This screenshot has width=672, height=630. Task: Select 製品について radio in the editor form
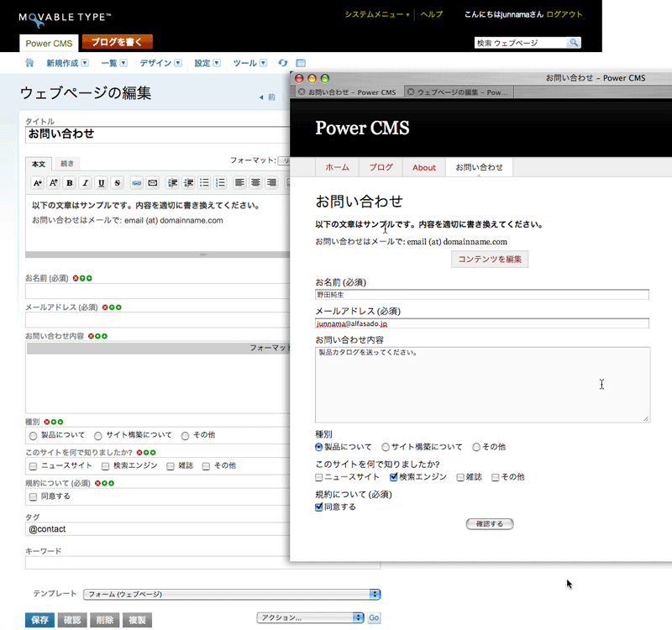pos(33,436)
